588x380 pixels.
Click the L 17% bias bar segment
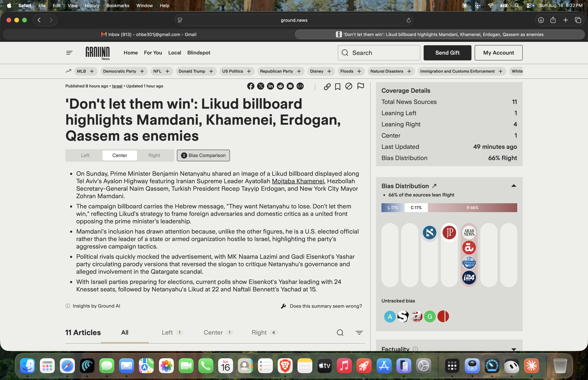click(x=393, y=208)
